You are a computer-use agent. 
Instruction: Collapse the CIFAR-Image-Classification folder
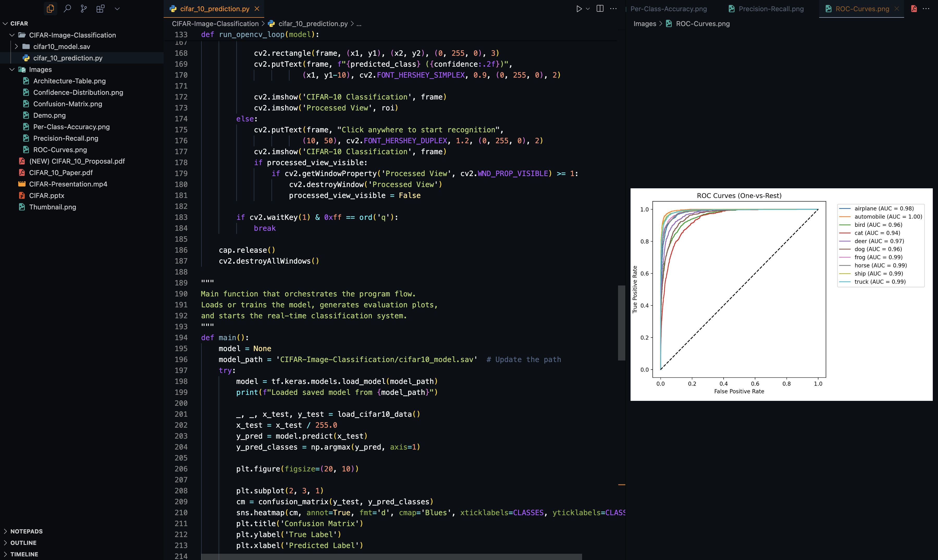point(12,35)
